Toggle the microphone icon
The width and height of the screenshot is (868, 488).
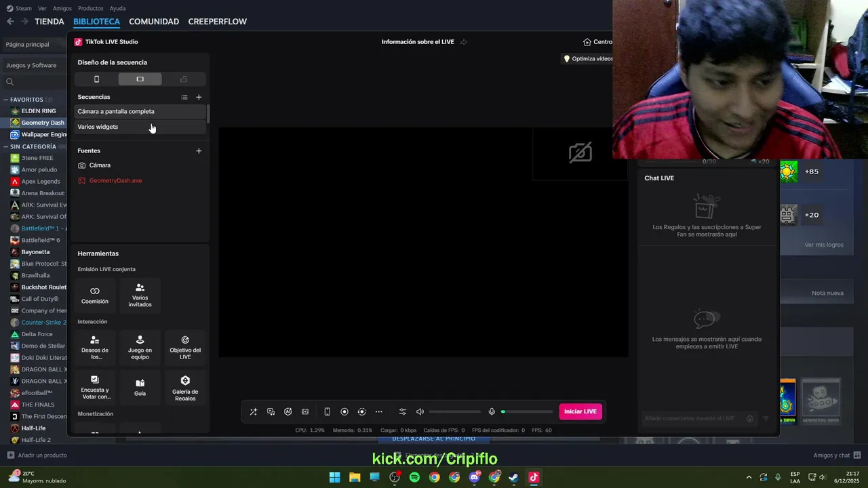click(x=492, y=411)
